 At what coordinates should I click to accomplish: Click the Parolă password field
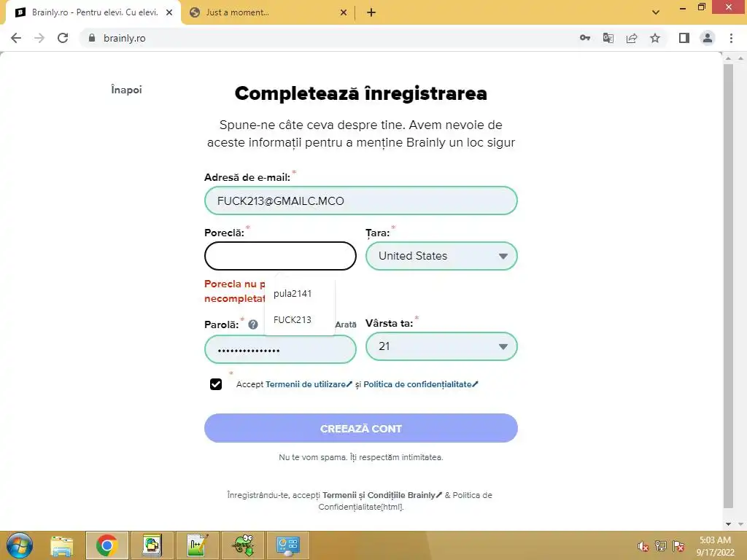[x=280, y=349]
